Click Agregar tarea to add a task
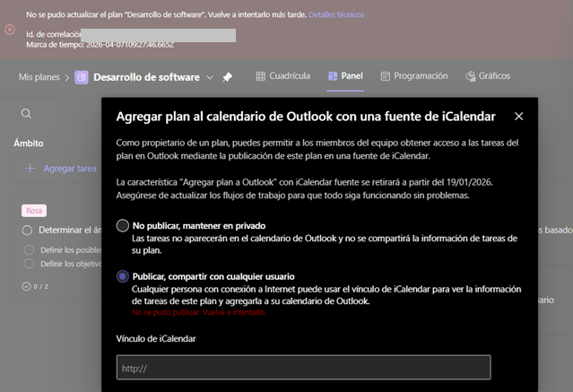573x392 pixels. coord(70,169)
